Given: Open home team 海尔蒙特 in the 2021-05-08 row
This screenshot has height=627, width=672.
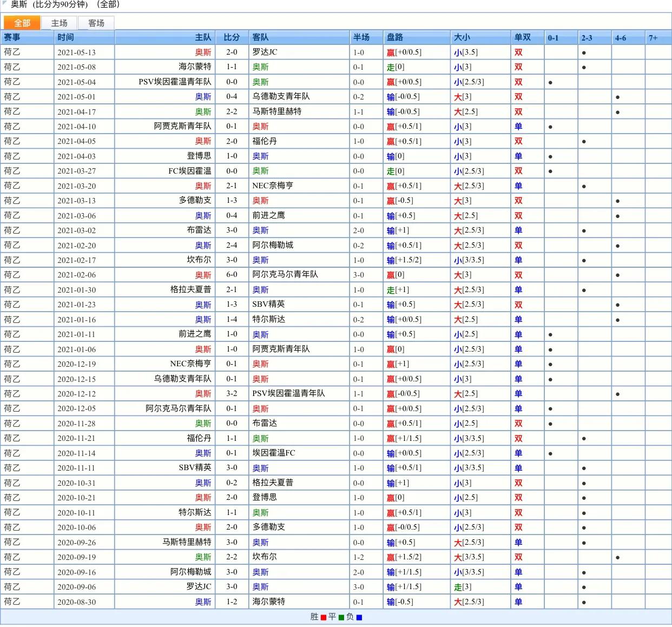Looking at the screenshot, I should (195, 67).
